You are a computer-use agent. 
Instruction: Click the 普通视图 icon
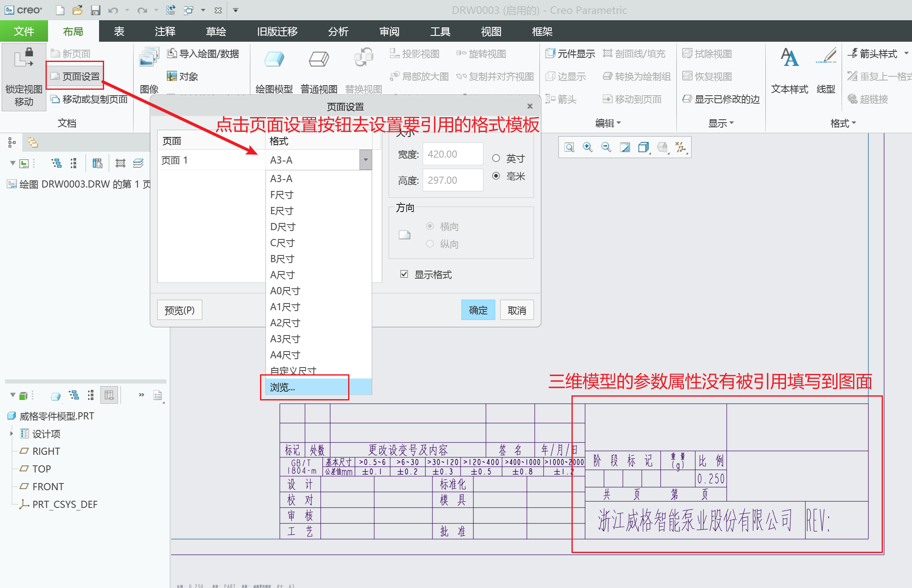[319, 59]
